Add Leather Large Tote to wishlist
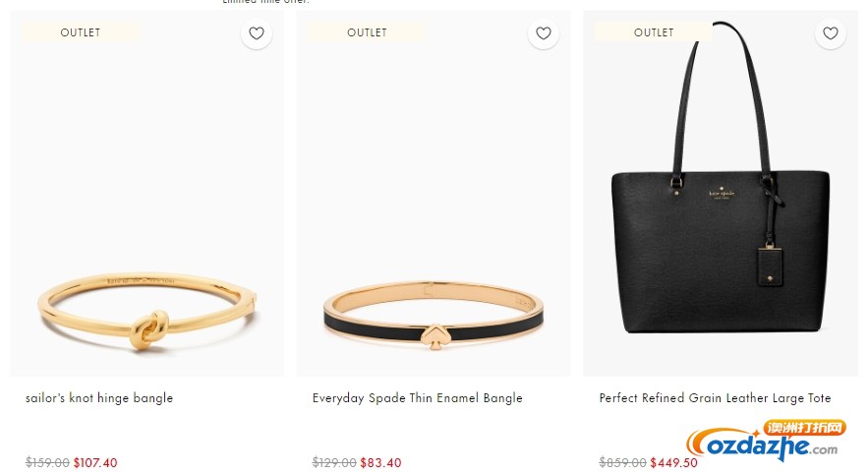The width and height of the screenshot is (868, 474). [831, 33]
